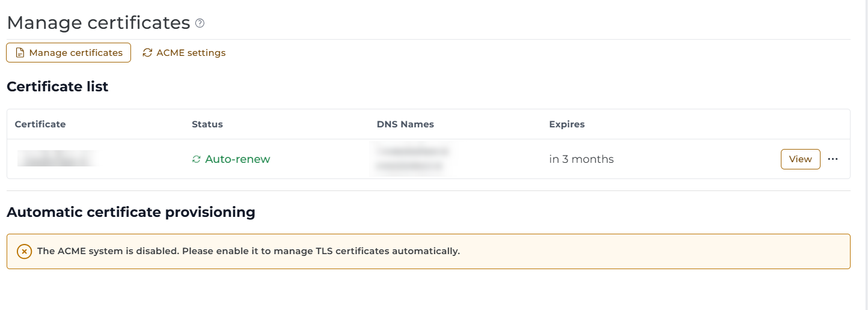Select the Manage certificates tab
This screenshot has height=310, width=868.
pos(69,53)
